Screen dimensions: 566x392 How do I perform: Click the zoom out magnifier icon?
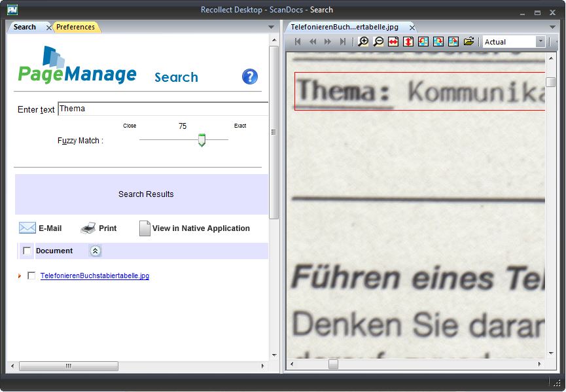point(379,42)
